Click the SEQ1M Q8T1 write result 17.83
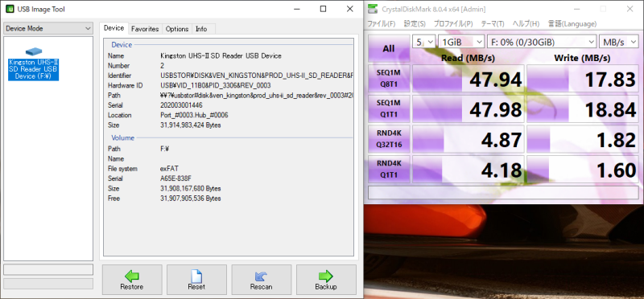644x299 pixels. pos(582,79)
